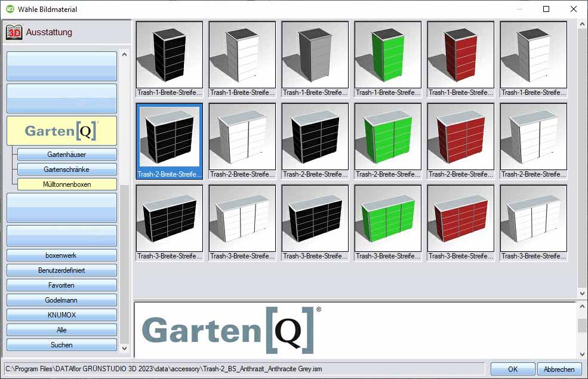
Task: Open the Gartenhäuser subcategory
Action: pyautogui.click(x=67, y=154)
